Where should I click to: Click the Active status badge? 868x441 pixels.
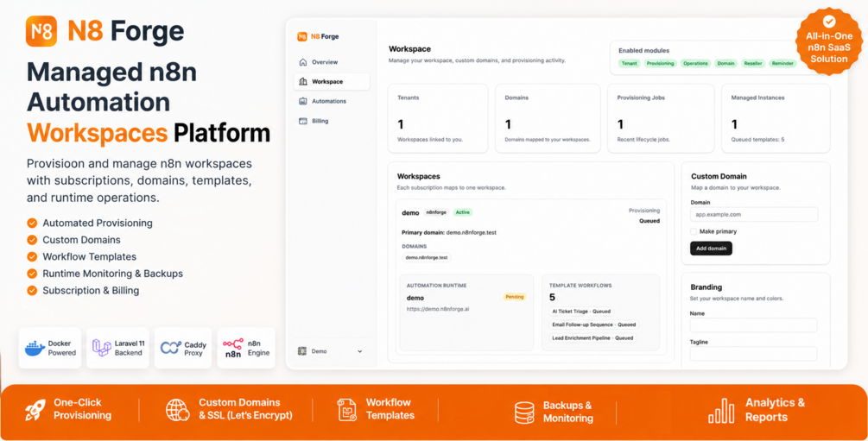coord(462,212)
